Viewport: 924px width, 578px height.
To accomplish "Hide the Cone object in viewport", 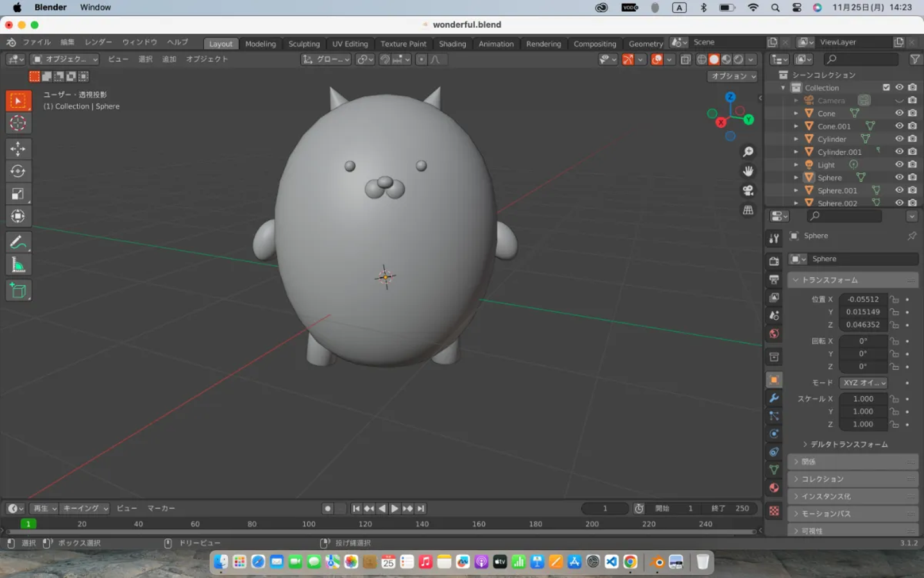I will pos(900,113).
